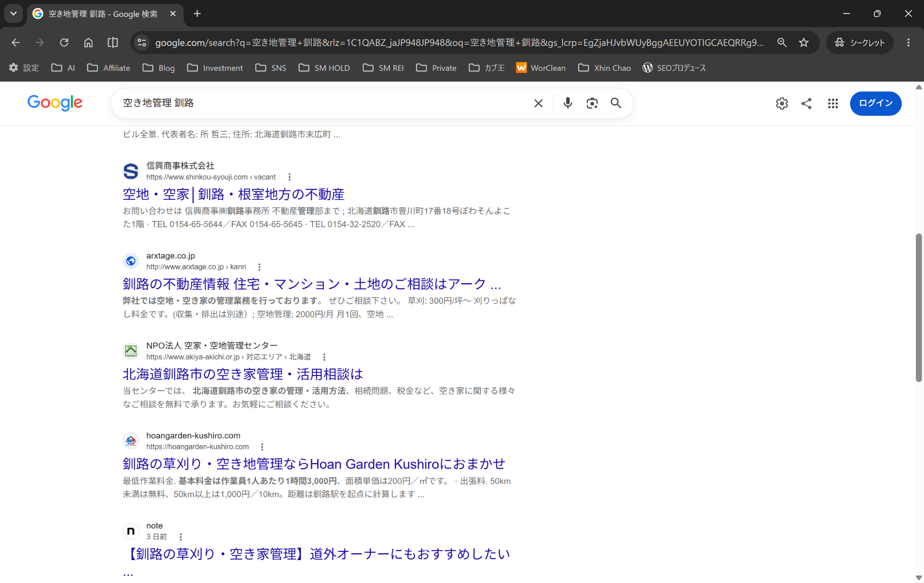Focus the Google search input field
This screenshot has width=924, height=583.
pos(325,103)
